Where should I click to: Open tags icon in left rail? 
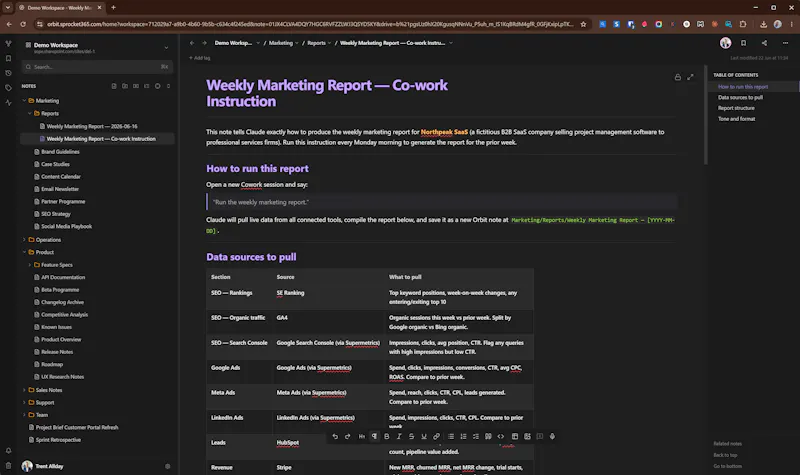(8, 88)
